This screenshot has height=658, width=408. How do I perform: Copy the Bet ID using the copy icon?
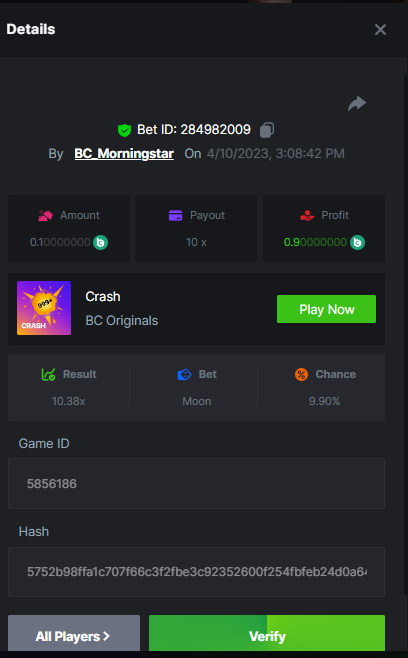(267, 130)
